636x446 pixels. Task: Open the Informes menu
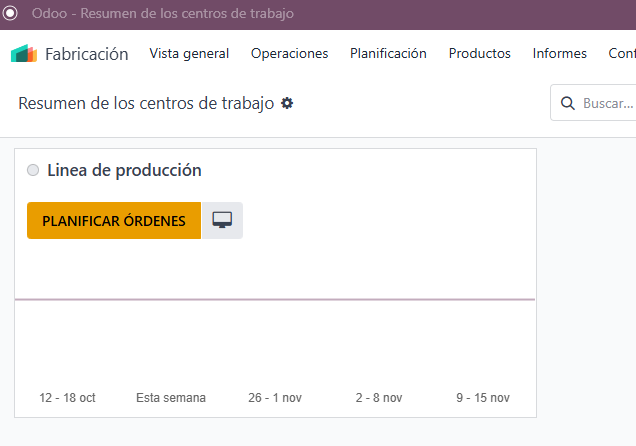pyautogui.click(x=559, y=54)
